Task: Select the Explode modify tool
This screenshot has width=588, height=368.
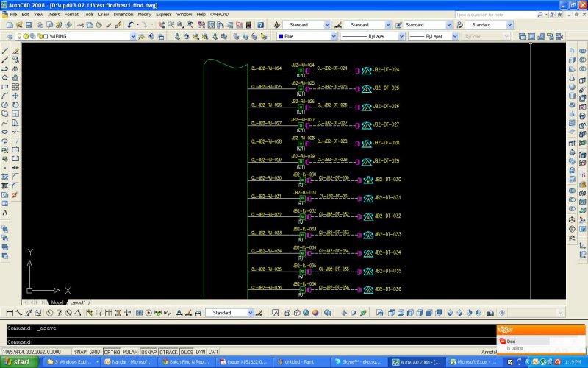Action: 15,195
